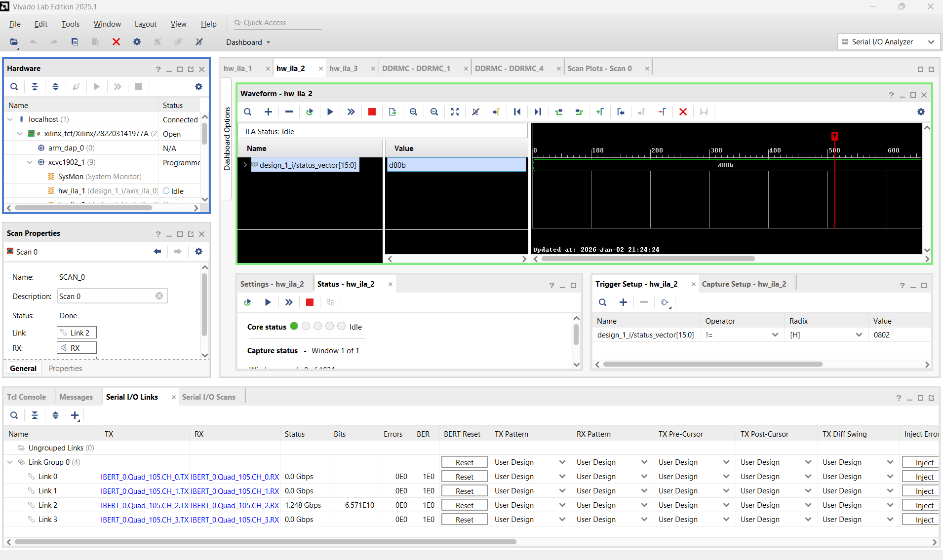Screen dimensions: 943x560
Task: Click Run trigger in Waveform toolbar
Action: point(330,112)
